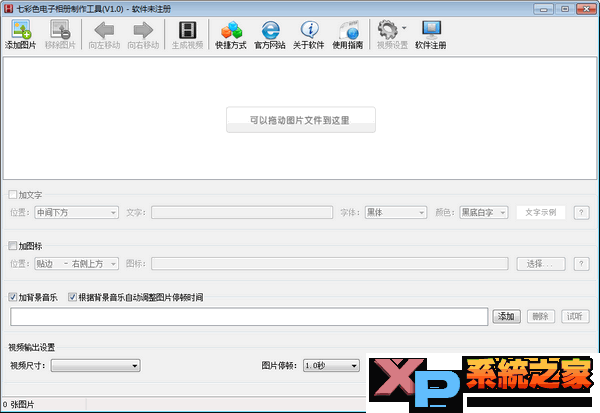
Task: Enable the 加图标 (add icon) checkbox
Action: click(13, 245)
